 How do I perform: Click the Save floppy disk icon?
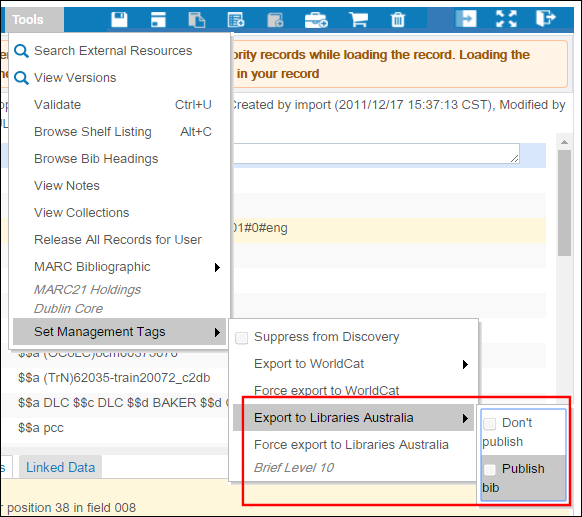click(x=119, y=19)
